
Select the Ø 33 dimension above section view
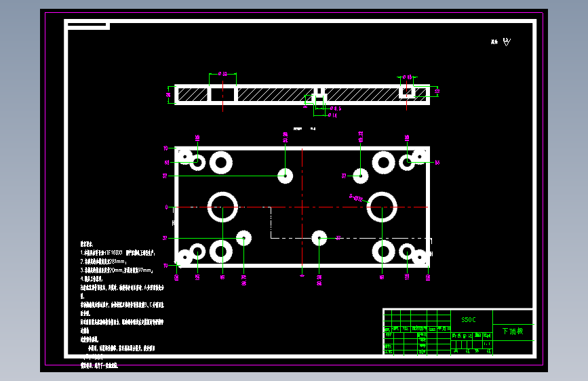pyautogui.click(x=222, y=74)
